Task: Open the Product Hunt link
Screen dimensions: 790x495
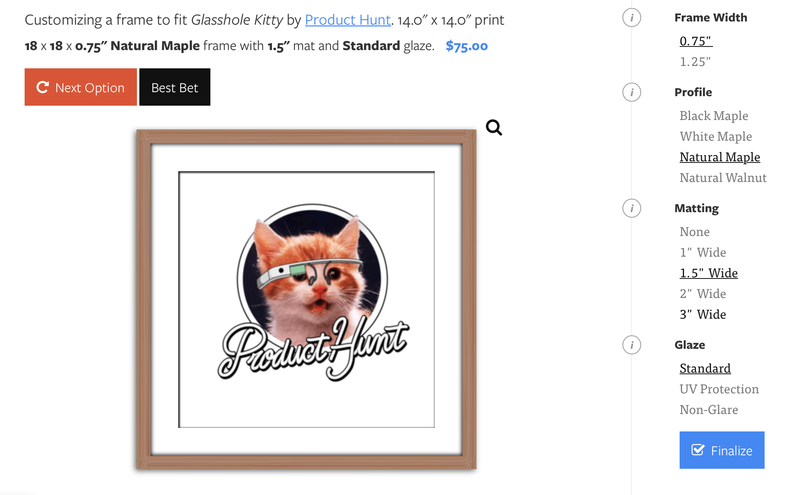Action: [348, 20]
